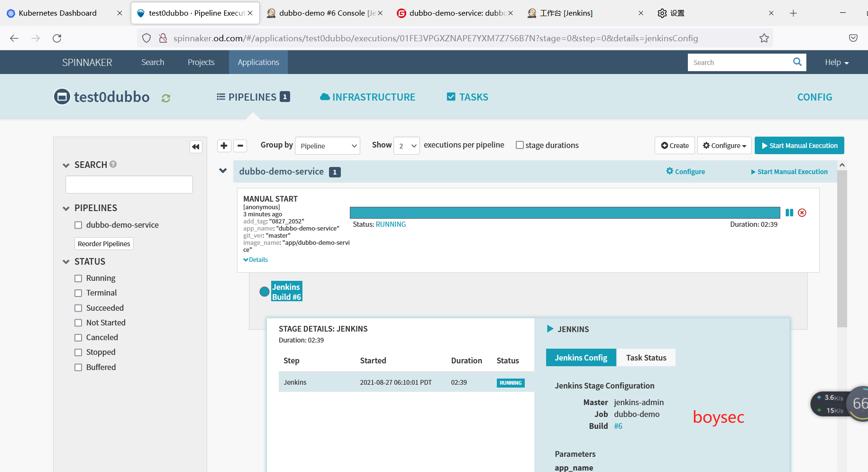Open the Help dropdown menu

tap(837, 62)
